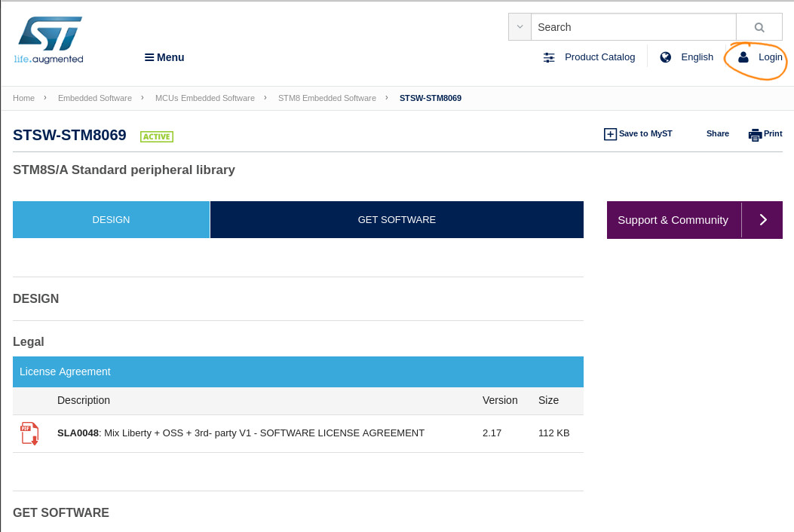The height and width of the screenshot is (532, 794).
Task: Download the SLA0048 PDF file icon
Action: [29, 433]
